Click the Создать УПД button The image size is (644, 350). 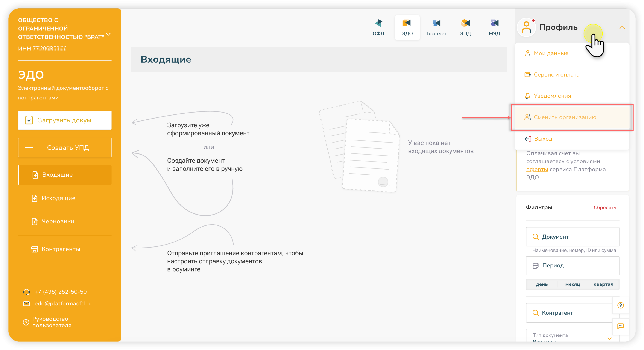(65, 147)
